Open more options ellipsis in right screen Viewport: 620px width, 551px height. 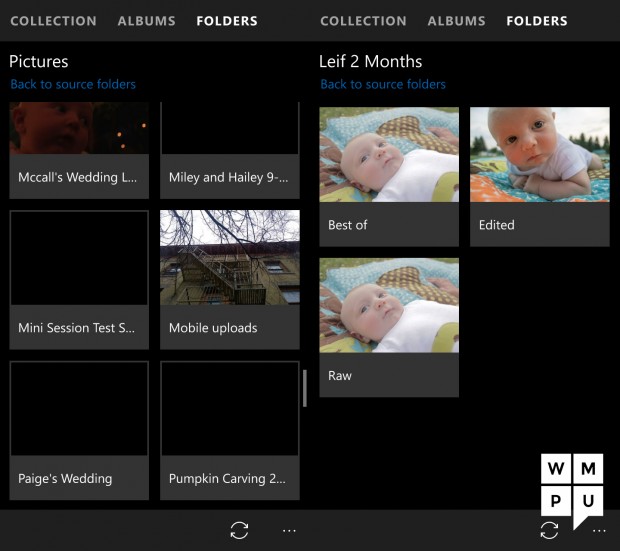click(599, 531)
